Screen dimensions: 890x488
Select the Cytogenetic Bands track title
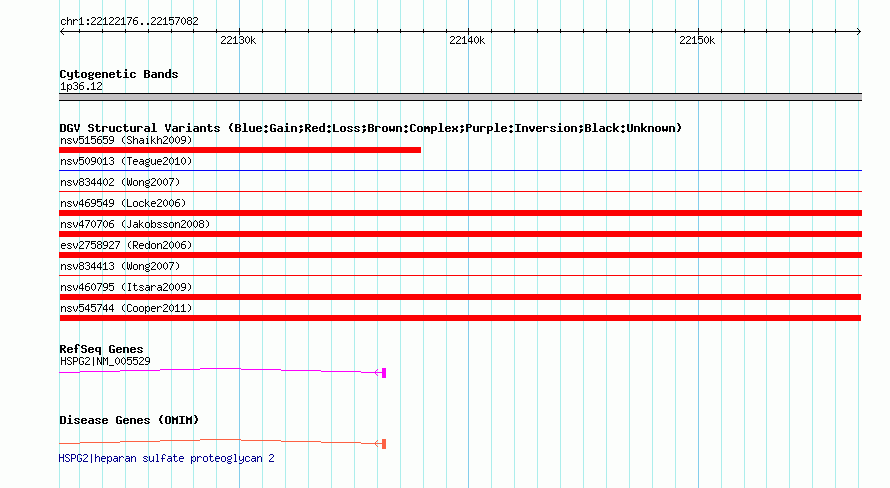[119, 74]
